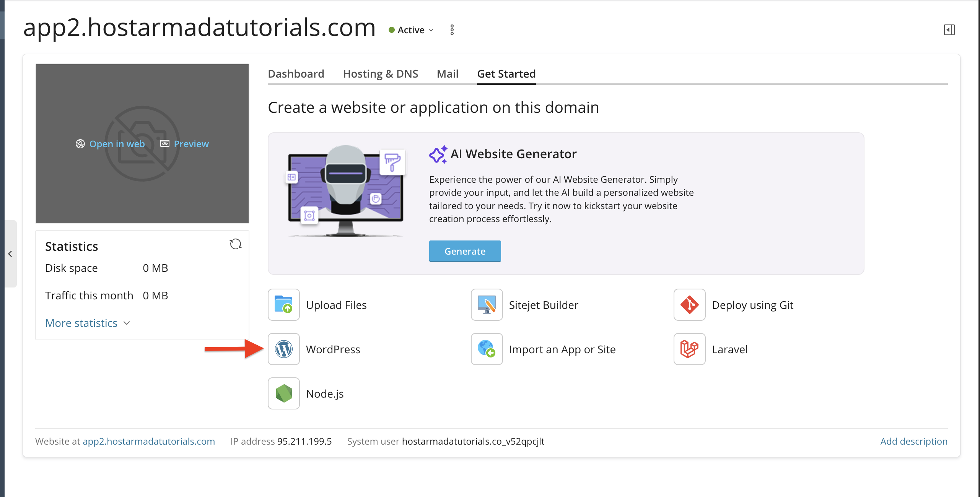Open the Mail tab

pyautogui.click(x=448, y=74)
